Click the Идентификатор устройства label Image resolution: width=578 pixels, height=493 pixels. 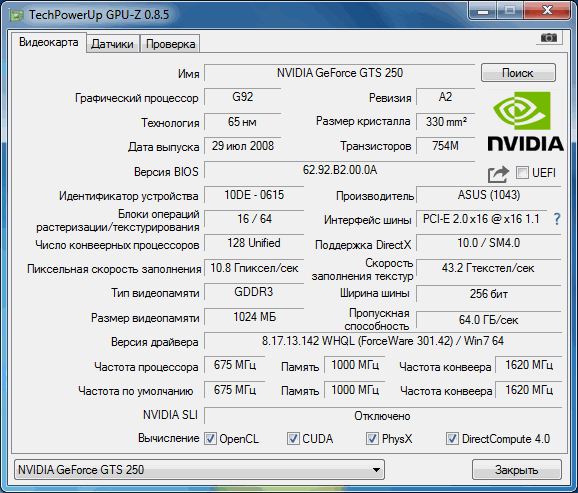[x=129, y=196]
